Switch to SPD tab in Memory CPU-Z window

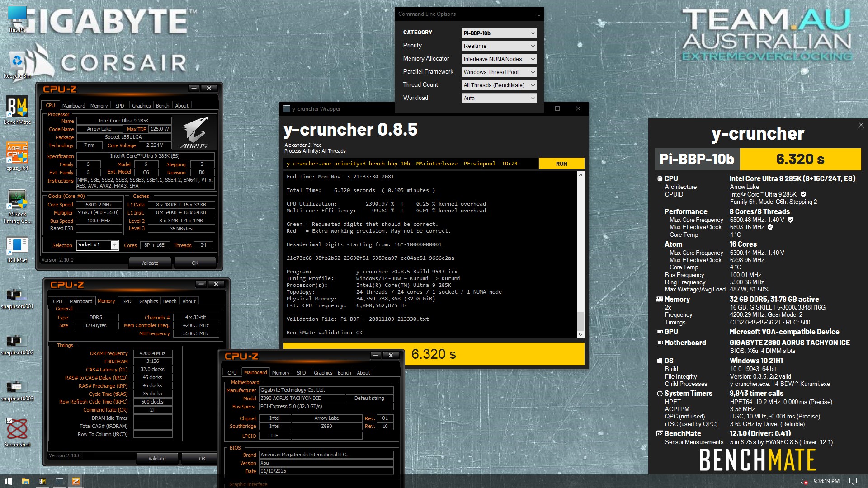point(127,301)
